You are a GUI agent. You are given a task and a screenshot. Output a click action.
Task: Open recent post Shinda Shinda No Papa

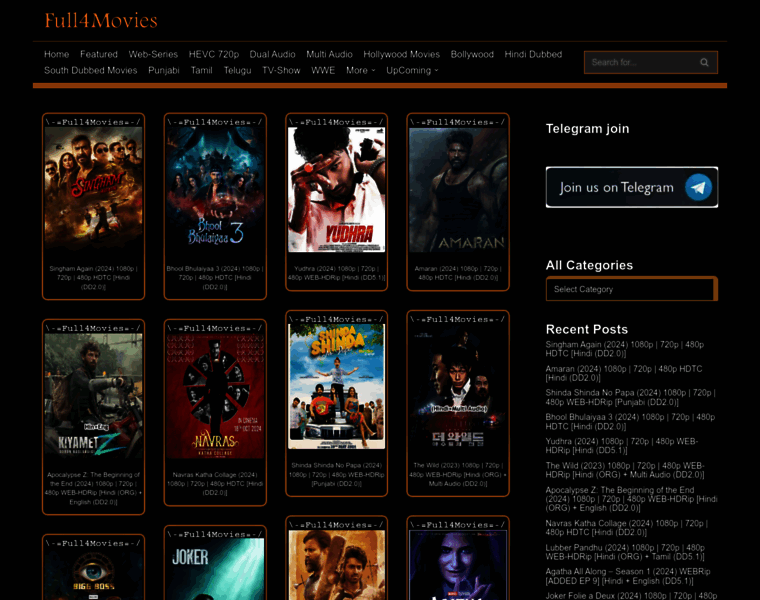pos(631,397)
